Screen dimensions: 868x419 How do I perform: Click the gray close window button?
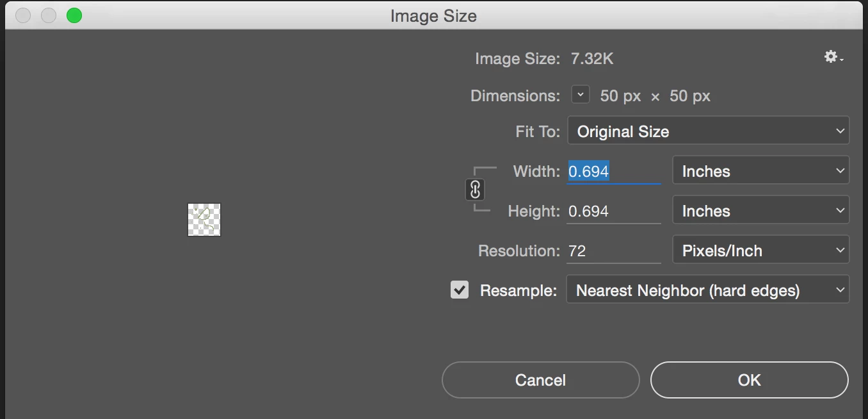[23, 15]
